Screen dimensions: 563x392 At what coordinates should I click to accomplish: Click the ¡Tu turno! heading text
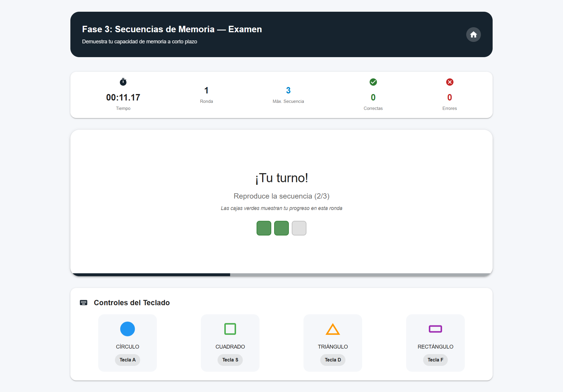pos(281,178)
